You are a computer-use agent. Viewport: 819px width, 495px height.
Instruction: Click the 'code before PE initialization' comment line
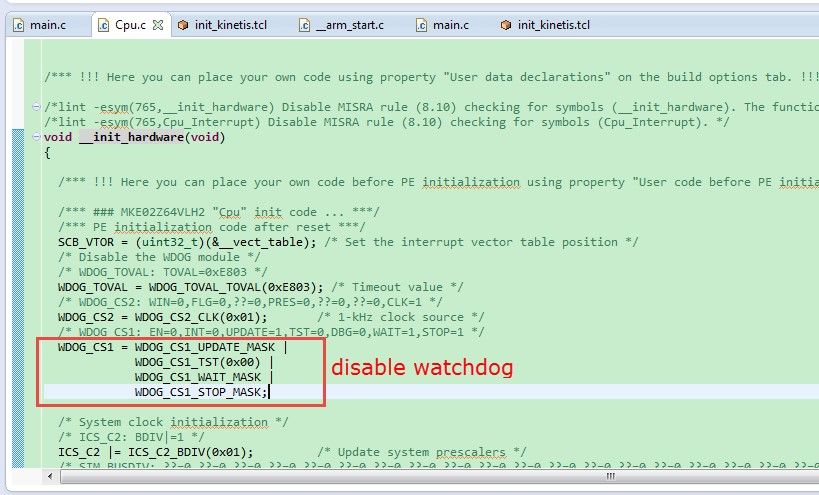coord(438,182)
